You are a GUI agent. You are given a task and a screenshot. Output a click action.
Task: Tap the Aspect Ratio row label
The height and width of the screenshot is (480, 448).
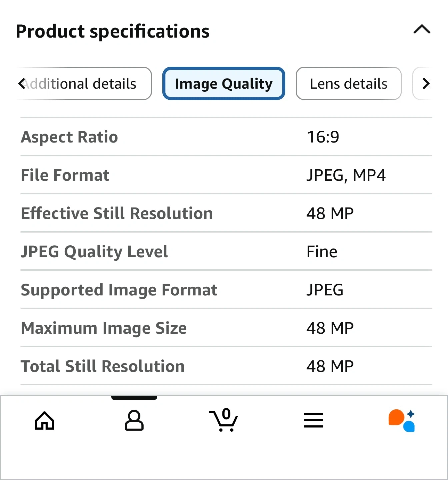click(69, 137)
